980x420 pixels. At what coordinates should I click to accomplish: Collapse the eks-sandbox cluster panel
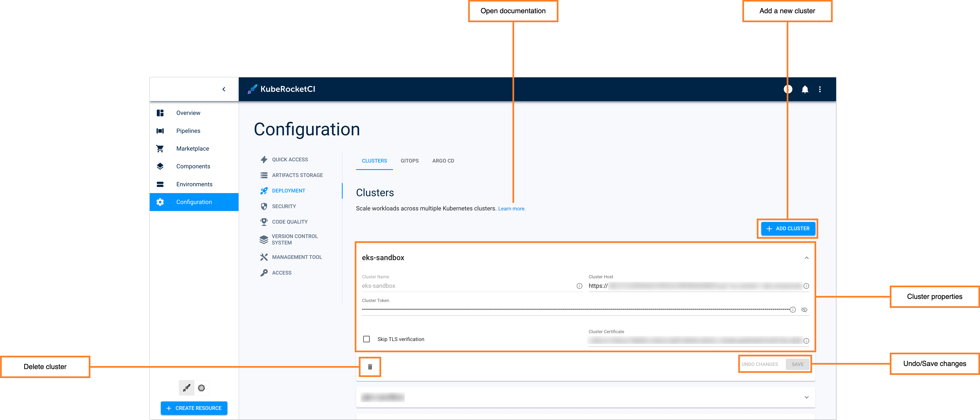[x=807, y=258]
